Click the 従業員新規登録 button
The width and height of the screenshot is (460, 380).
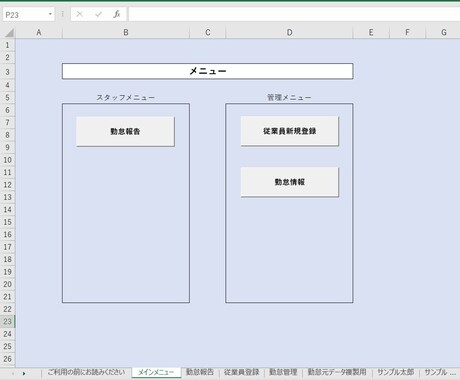290,131
